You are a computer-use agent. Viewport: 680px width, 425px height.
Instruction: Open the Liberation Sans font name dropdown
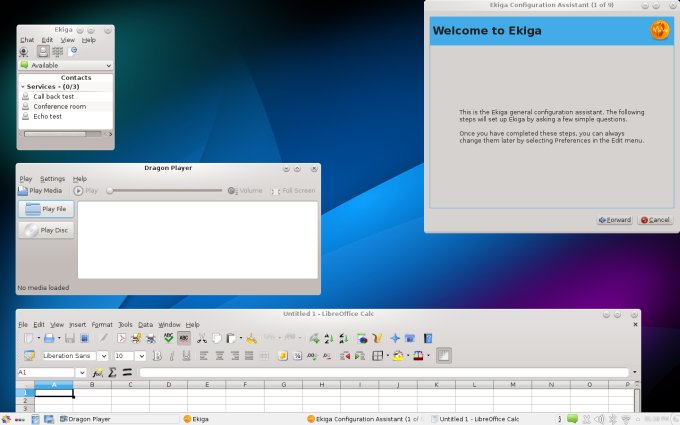coord(101,356)
